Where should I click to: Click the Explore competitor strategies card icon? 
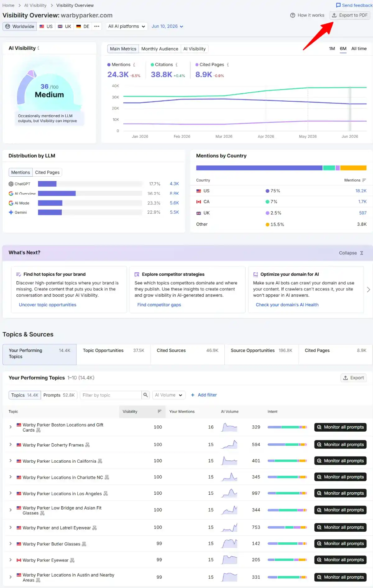(137, 274)
